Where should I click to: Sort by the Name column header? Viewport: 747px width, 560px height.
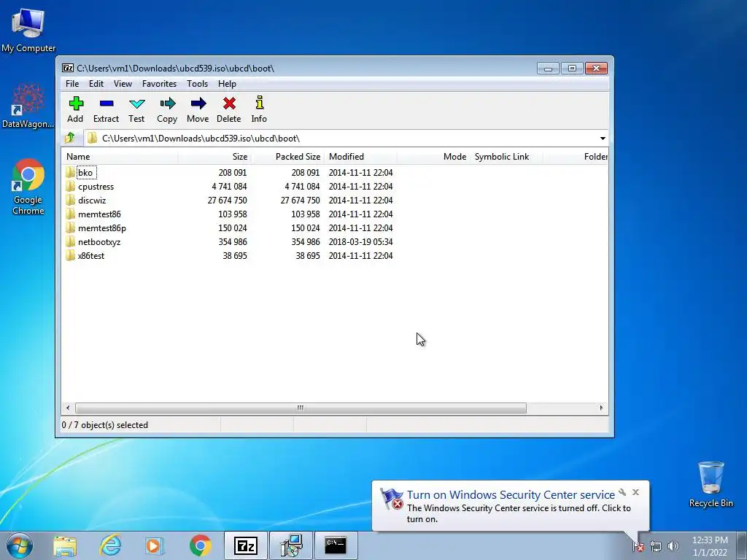pos(120,157)
